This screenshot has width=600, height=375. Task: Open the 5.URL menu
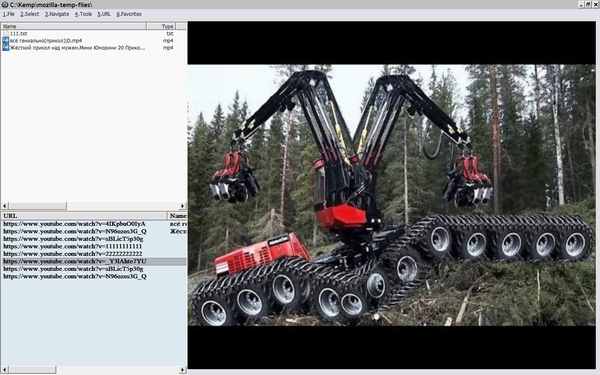pyautogui.click(x=104, y=14)
